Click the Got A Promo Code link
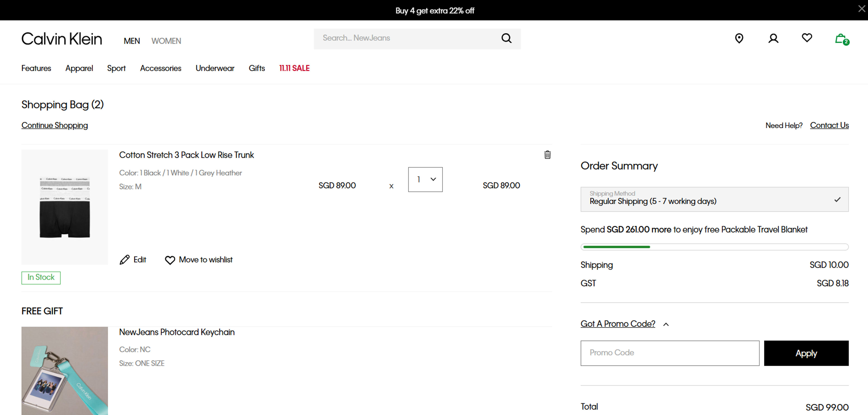This screenshot has height=415, width=868. tap(618, 324)
